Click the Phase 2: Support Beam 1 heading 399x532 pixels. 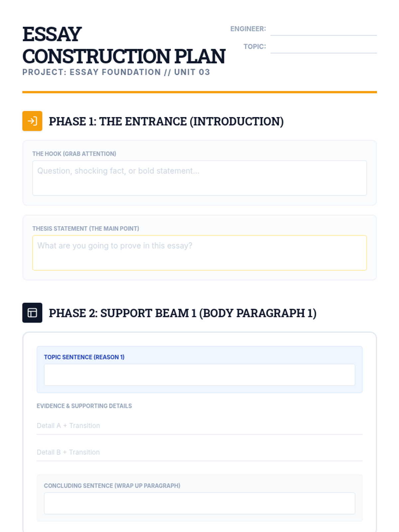[x=183, y=313]
